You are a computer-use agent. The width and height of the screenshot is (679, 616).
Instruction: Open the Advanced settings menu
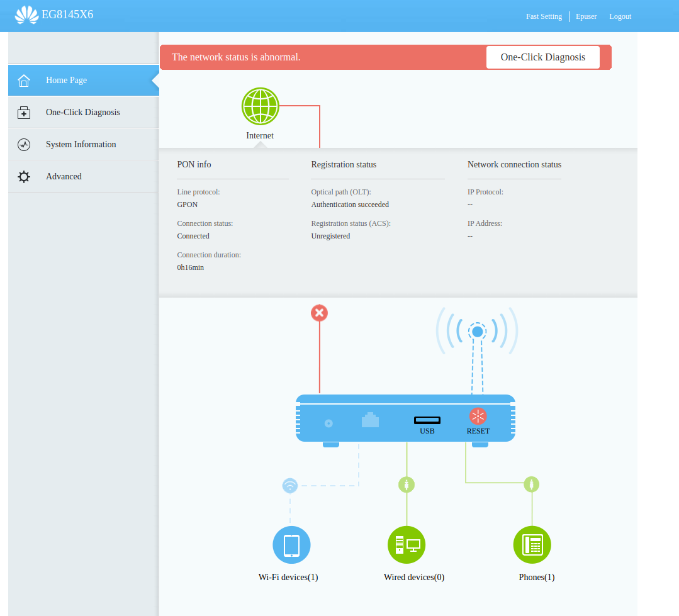point(84,177)
